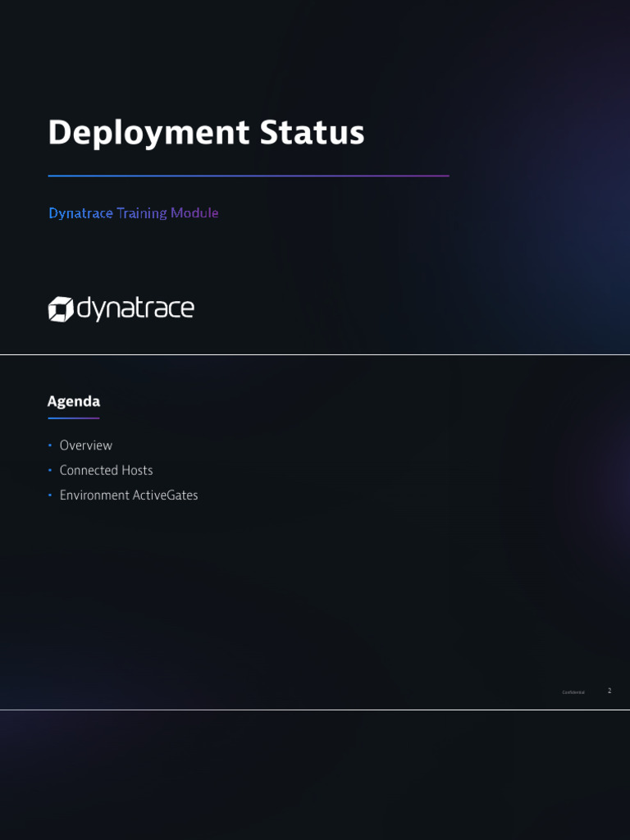Click the Dynatrace cube logo icon

tap(61, 309)
